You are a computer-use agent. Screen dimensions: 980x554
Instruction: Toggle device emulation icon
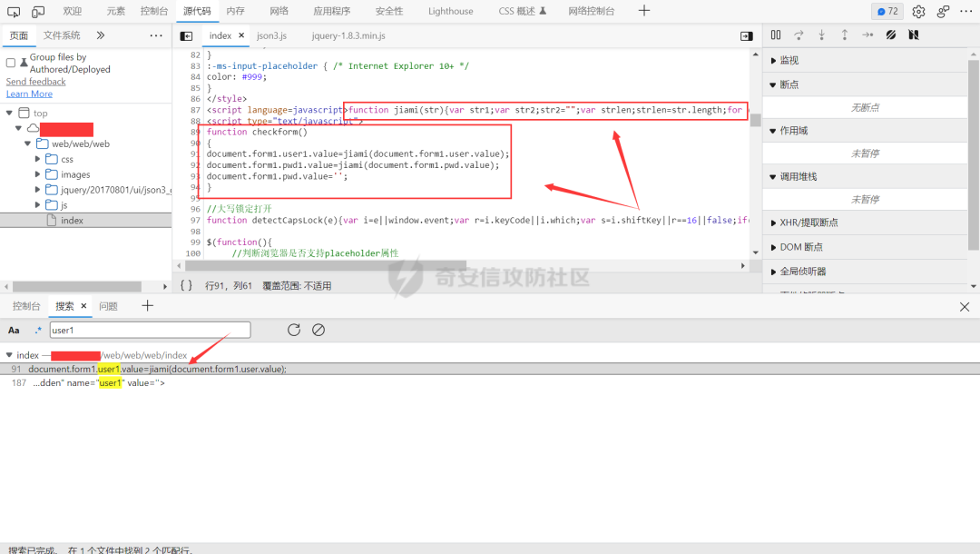pos(38,11)
